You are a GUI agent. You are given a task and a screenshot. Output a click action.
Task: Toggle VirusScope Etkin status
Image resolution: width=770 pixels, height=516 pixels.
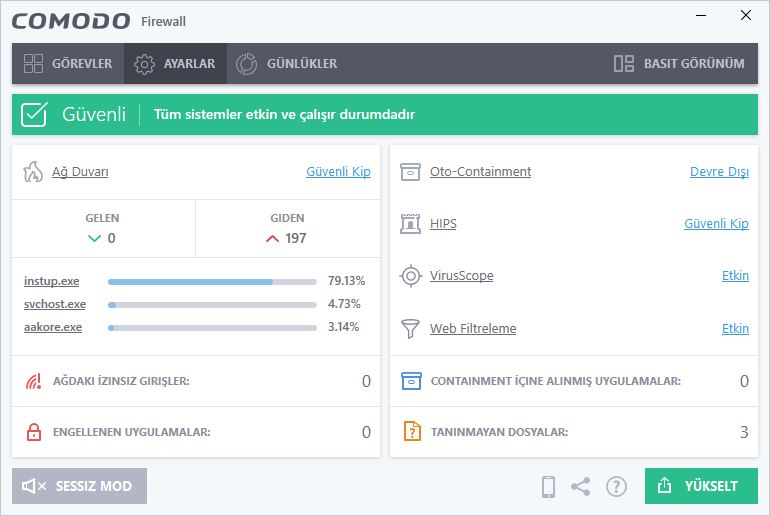735,276
